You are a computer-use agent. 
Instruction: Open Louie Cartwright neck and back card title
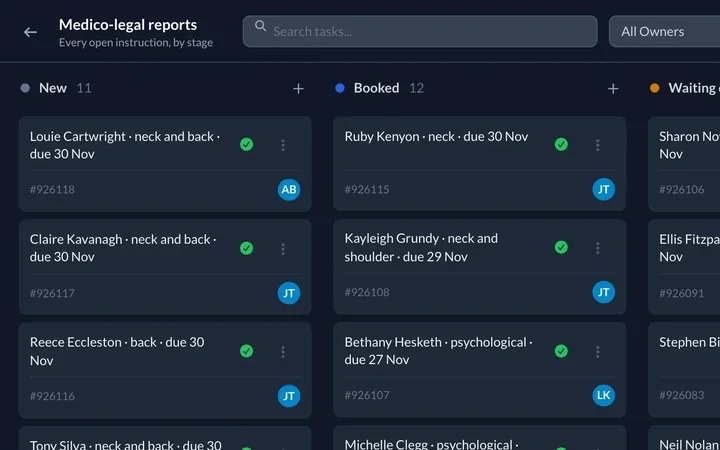125,145
